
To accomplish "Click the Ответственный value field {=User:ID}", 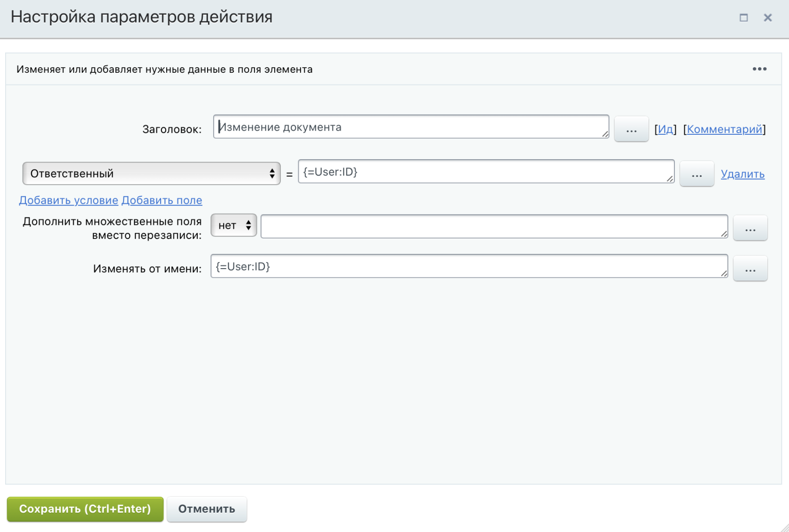I will [x=486, y=171].
